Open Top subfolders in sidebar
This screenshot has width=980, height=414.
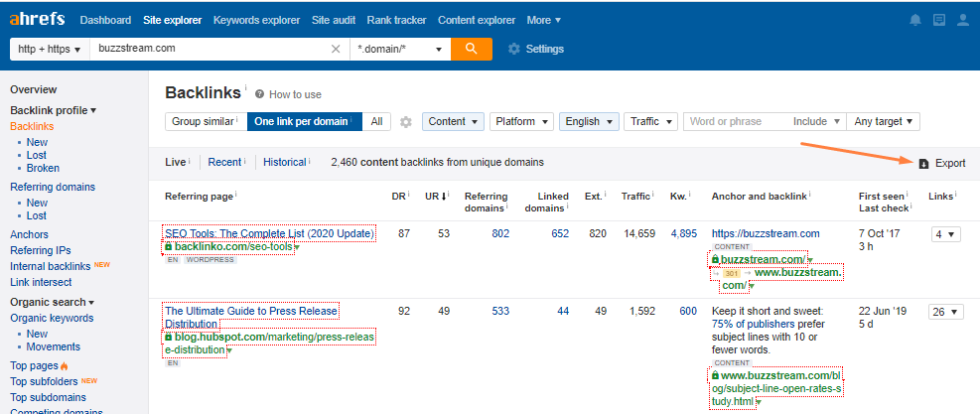point(44,381)
